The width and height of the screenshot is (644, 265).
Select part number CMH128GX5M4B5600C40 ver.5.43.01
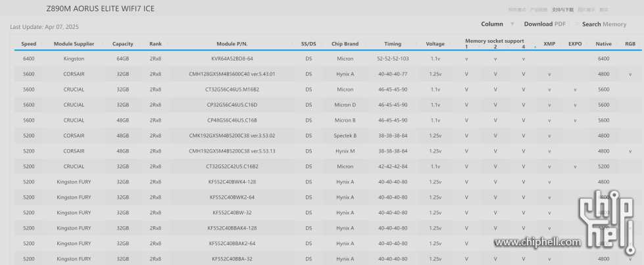[x=232, y=74]
